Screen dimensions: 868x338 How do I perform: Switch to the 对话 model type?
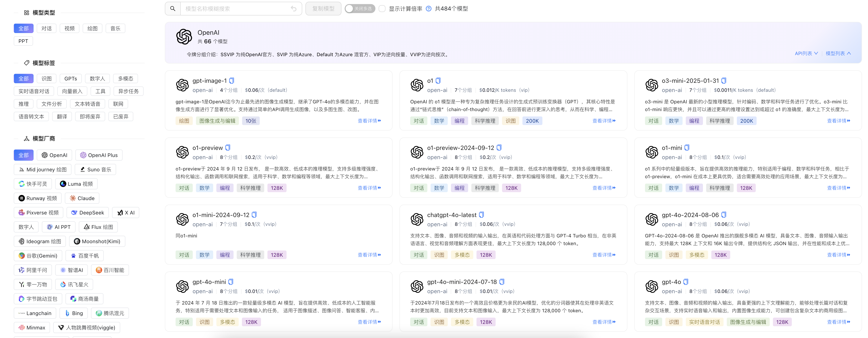pyautogui.click(x=47, y=29)
